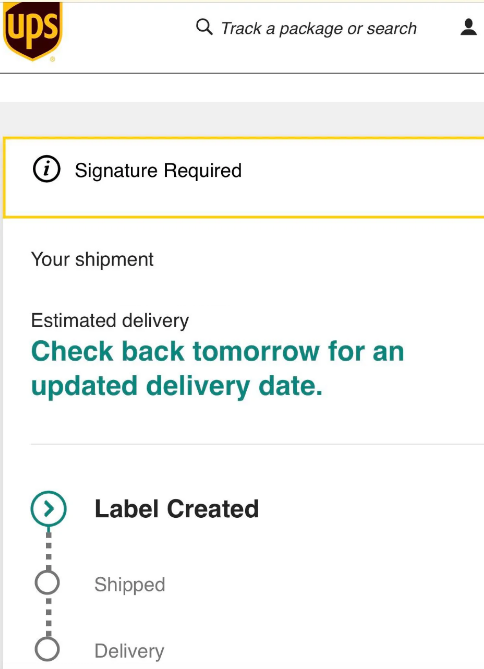
Task: Click the UPS shield logo
Action: point(32,31)
